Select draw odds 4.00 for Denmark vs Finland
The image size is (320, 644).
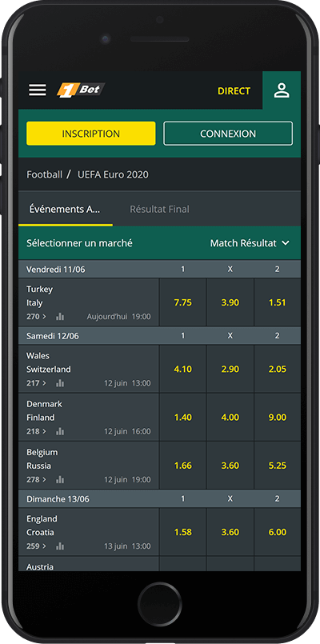(230, 418)
